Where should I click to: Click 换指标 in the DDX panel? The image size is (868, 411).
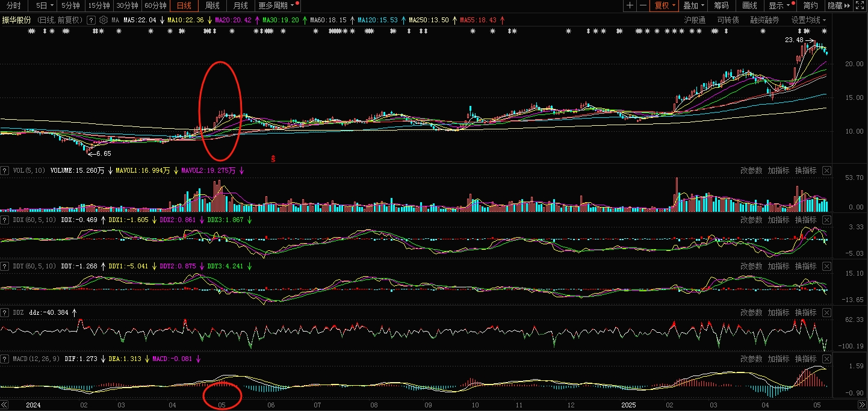[x=805, y=220]
